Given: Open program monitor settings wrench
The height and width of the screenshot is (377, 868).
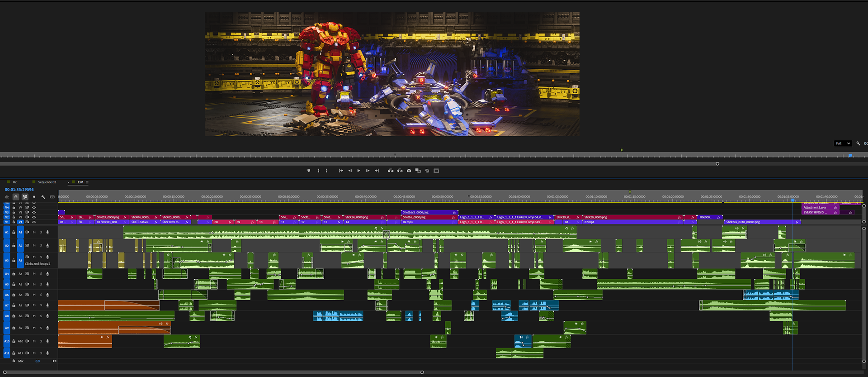Looking at the screenshot, I should [859, 143].
